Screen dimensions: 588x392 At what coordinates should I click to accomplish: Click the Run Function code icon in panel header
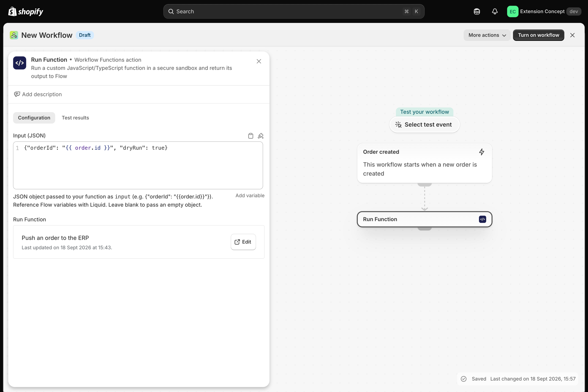tap(20, 63)
